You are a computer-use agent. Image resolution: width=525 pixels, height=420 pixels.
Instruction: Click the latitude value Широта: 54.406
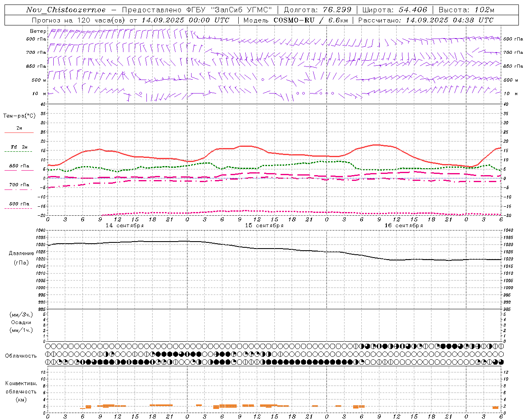pyautogui.click(x=395, y=10)
